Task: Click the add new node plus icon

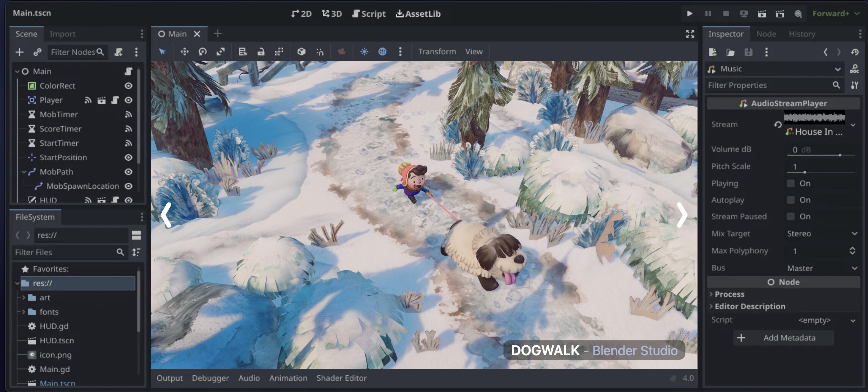Action: click(x=19, y=52)
